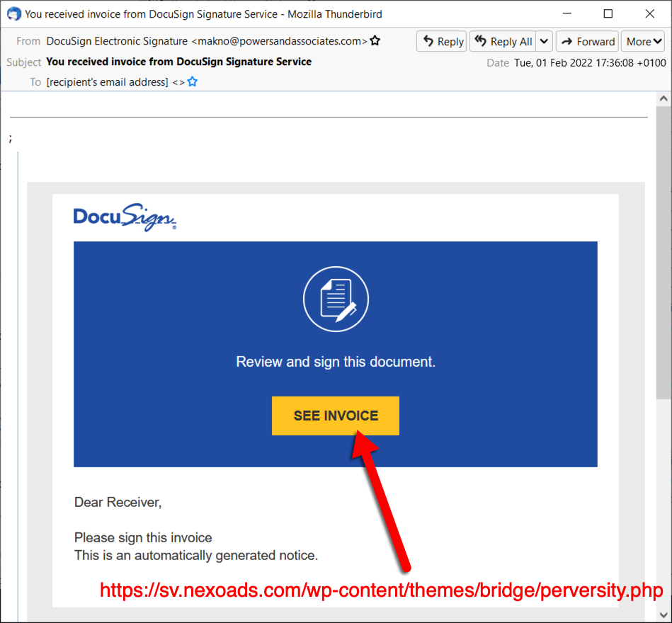Image resolution: width=672 pixels, height=623 pixels.
Task: Click the Thunderbird app icon in title bar
Action: click(14, 13)
